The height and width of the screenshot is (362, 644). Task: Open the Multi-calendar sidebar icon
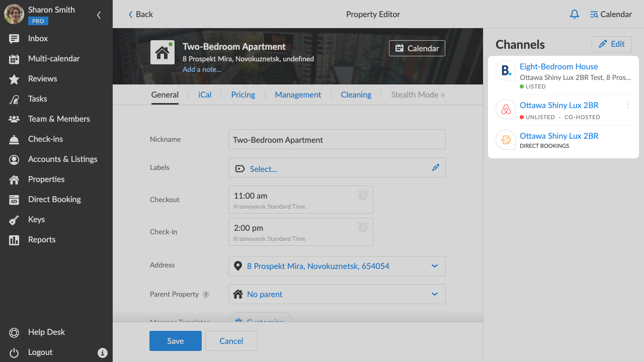[14, 59]
